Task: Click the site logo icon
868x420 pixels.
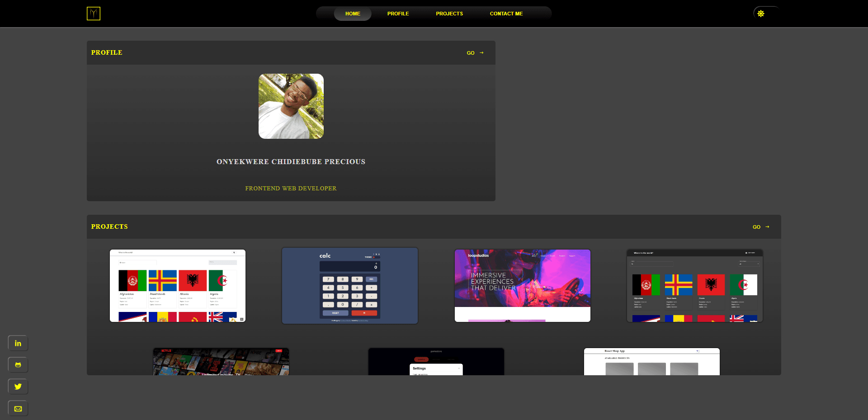Action: [94, 14]
